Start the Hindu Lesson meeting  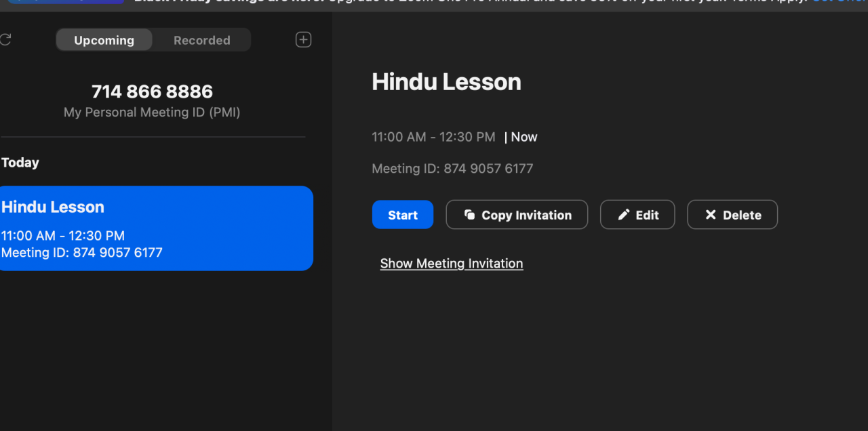[x=402, y=215]
